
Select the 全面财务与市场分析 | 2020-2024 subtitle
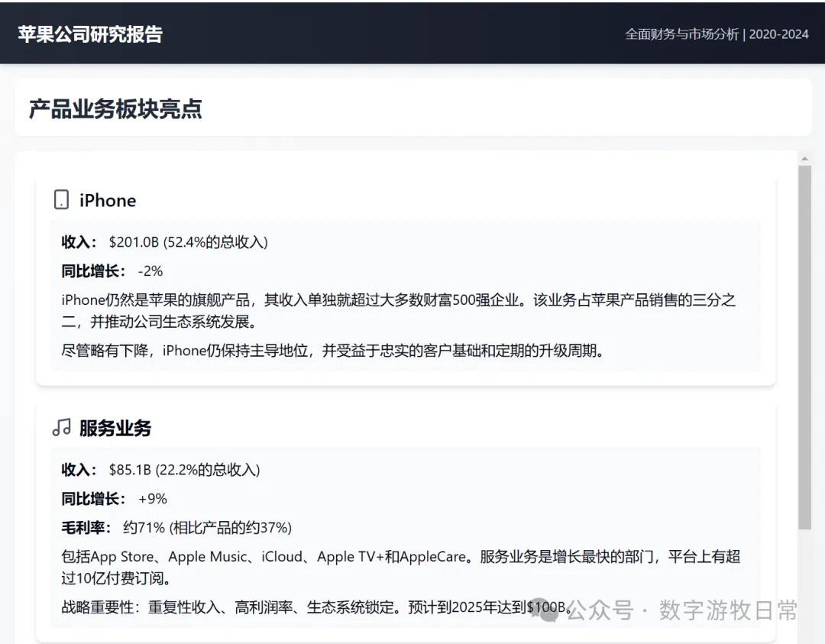click(716, 34)
